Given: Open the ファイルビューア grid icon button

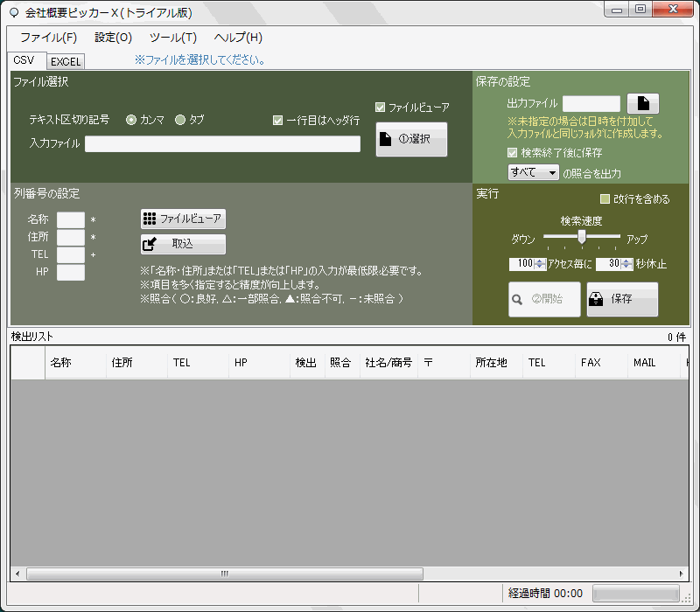Looking at the screenshot, I should coord(183,219).
